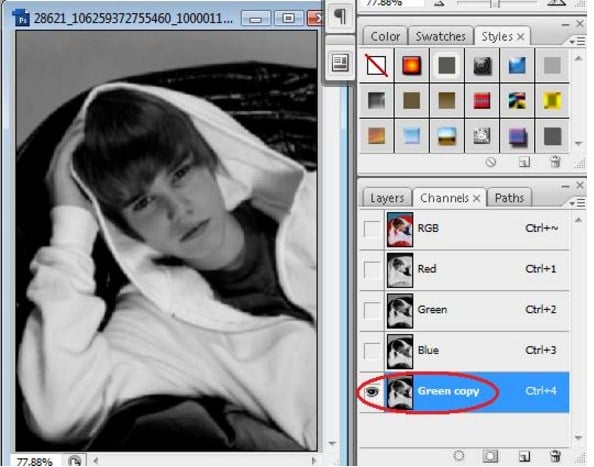Click the Styles panel trash icon
This screenshot has width=594, height=467.
click(555, 162)
